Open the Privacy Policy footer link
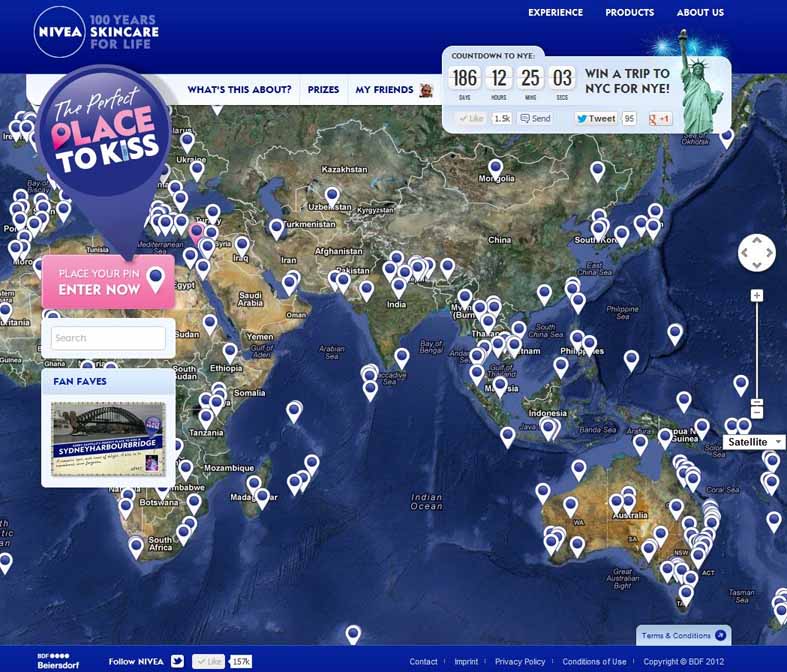The height and width of the screenshot is (672, 787). click(519, 661)
